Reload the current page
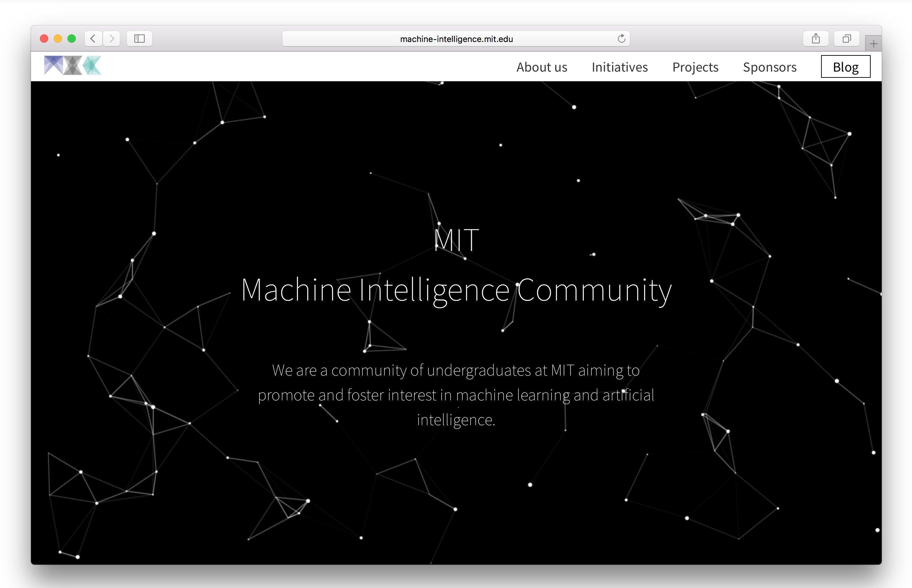 click(621, 39)
